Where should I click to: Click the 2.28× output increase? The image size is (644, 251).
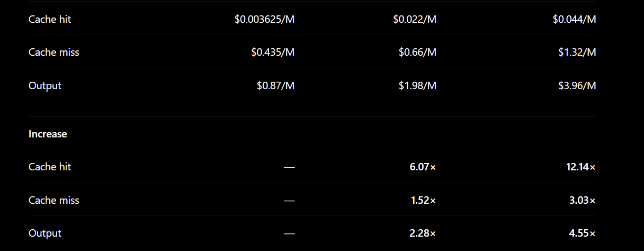coord(423,233)
